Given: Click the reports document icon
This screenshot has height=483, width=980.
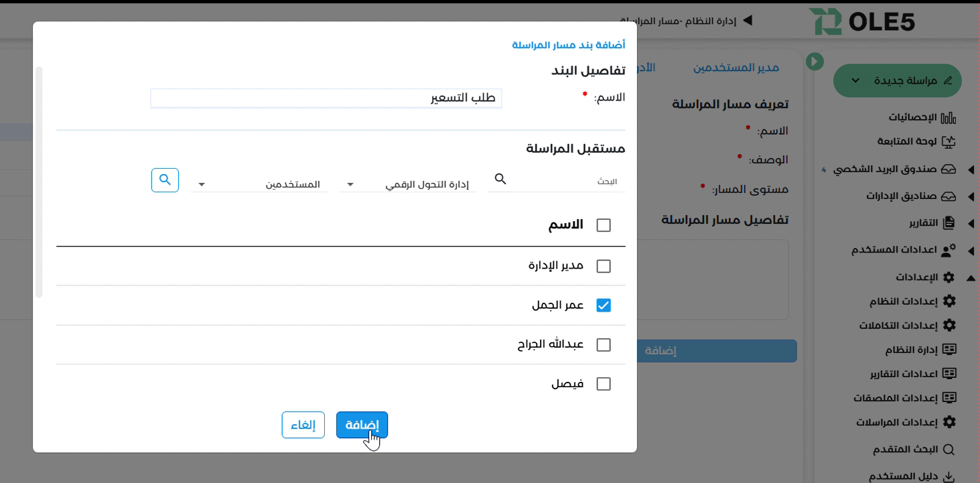Looking at the screenshot, I should click(949, 222).
